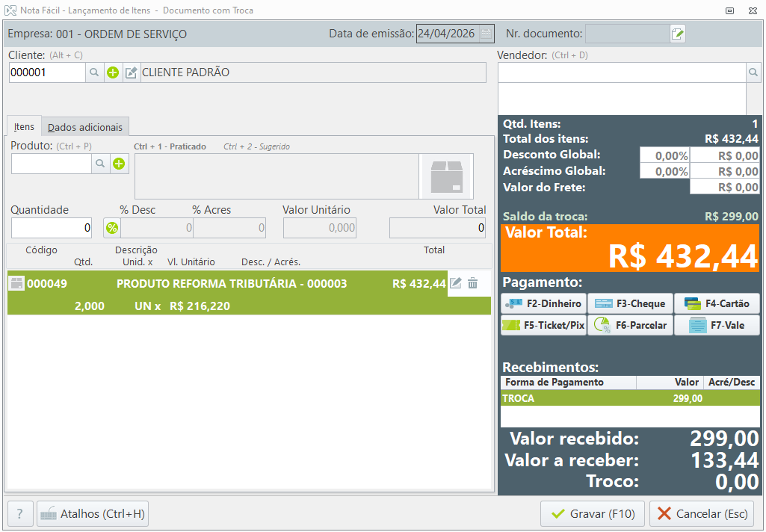Select F4-Cartão payment
766x532 pixels.
point(717,303)
